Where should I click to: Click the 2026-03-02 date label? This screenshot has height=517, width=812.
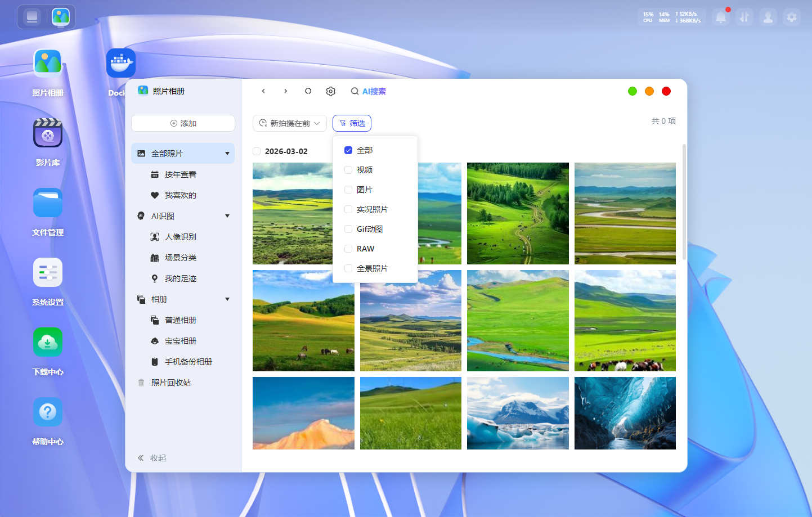(286, 151)
